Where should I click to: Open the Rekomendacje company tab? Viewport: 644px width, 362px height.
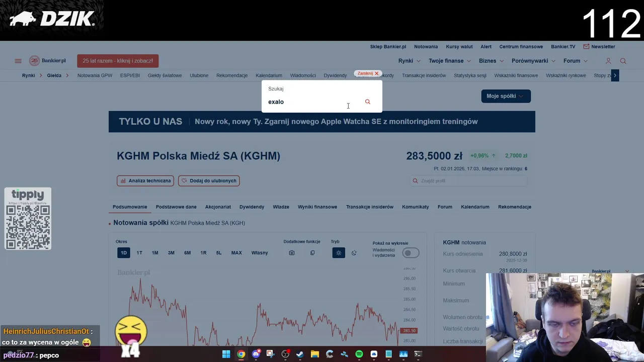[515, 207]
